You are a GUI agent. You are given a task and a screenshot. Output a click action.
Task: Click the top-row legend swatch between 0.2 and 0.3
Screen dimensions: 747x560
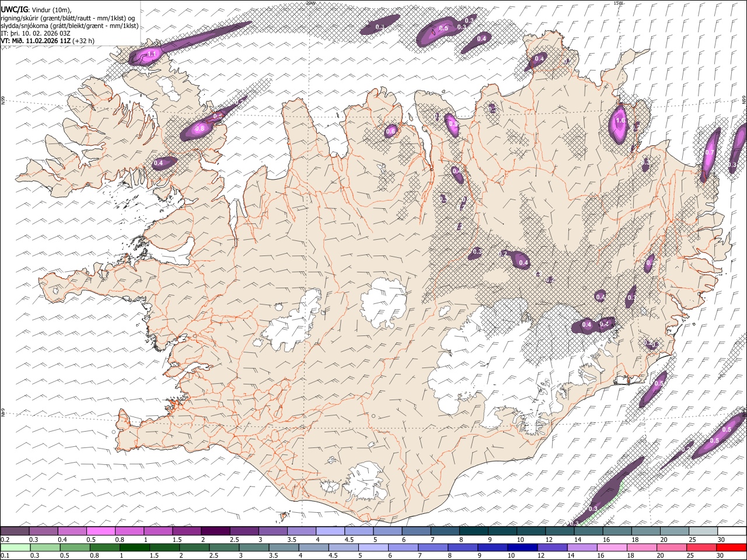(15, 531)
